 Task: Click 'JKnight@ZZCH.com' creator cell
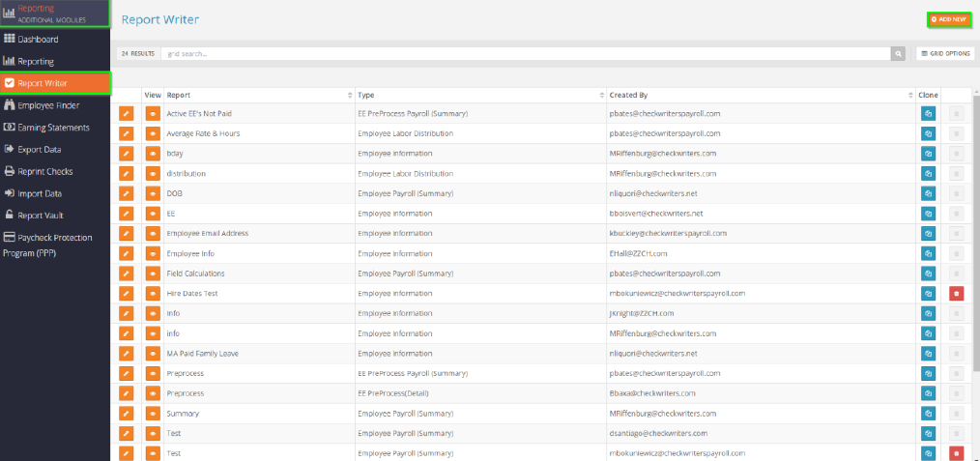pos(641,313)
